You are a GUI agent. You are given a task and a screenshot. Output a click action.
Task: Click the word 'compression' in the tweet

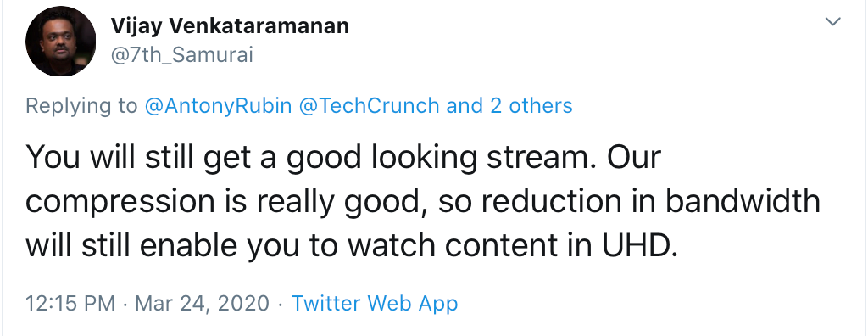pos(120,203)
